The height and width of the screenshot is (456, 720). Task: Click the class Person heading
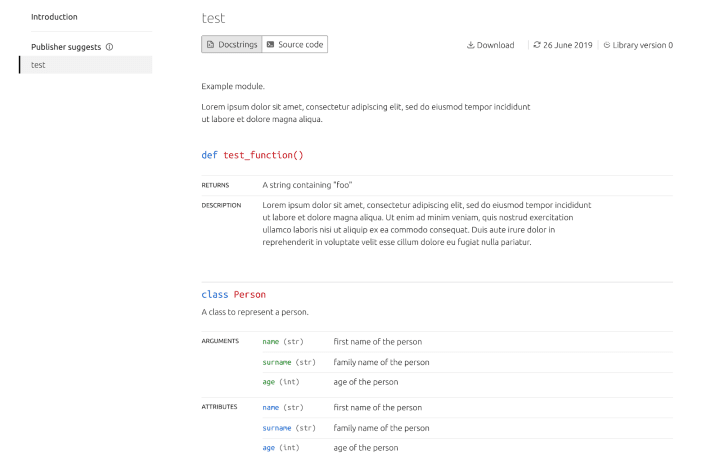[x=233, y=295]
